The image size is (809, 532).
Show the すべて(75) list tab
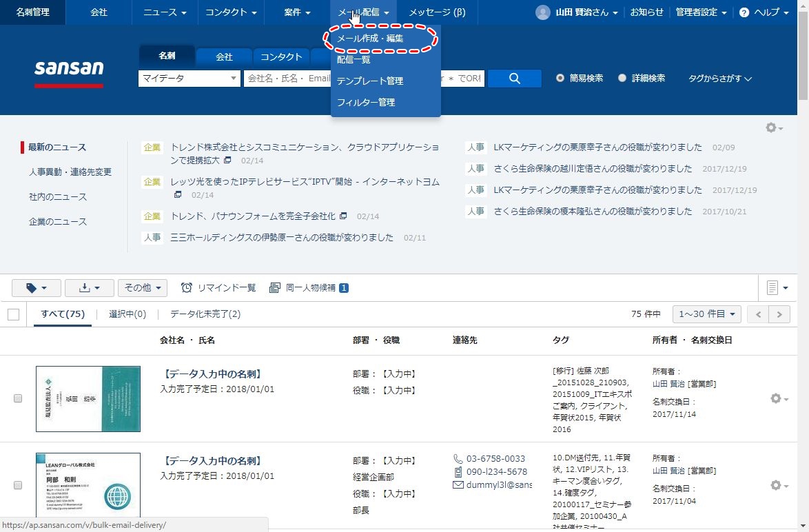(x=63, y=314)
